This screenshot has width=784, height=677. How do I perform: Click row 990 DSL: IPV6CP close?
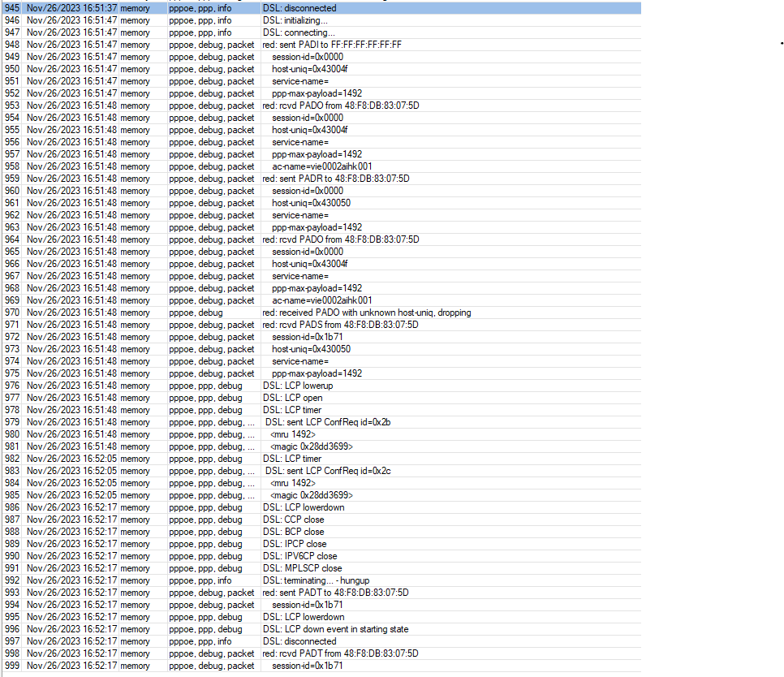pos(321,556)
